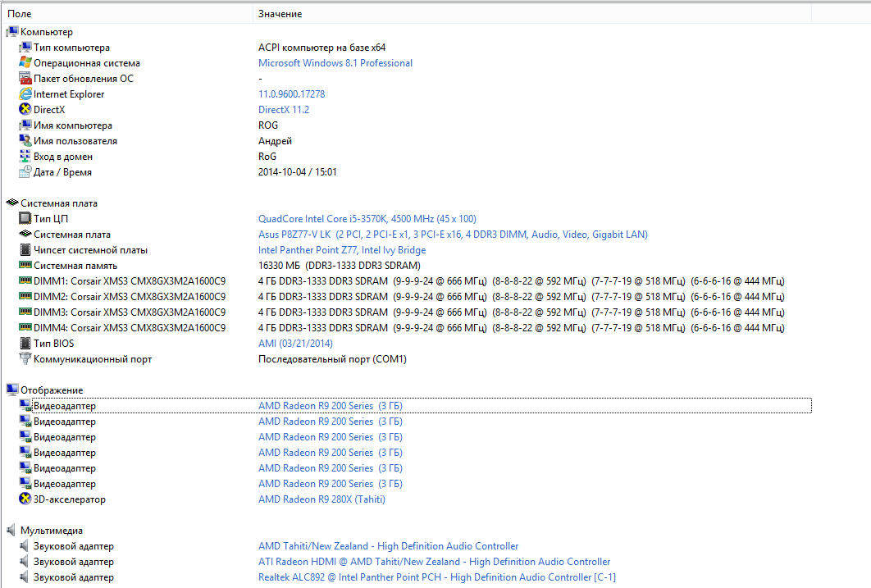Select the Компьютер section label
The height and width of the screenshot is (588, 871).
pyautogui.click(x=47, y=32)
